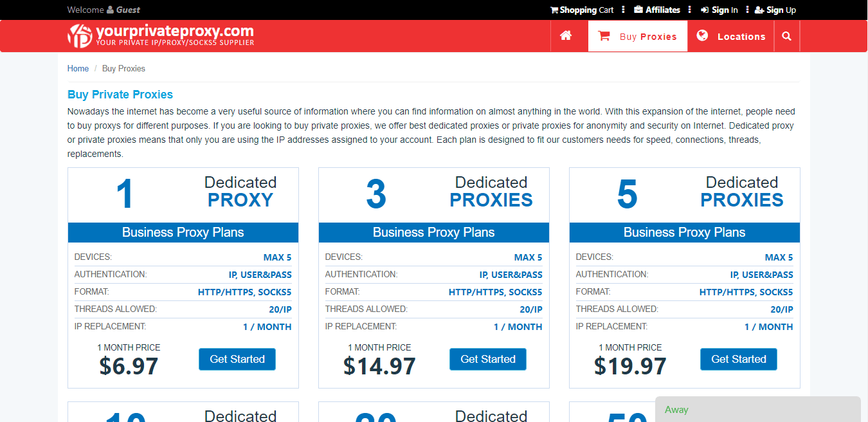
Task: Click the Guest user label
Action: pyautogui.click(x=128, y=10)
